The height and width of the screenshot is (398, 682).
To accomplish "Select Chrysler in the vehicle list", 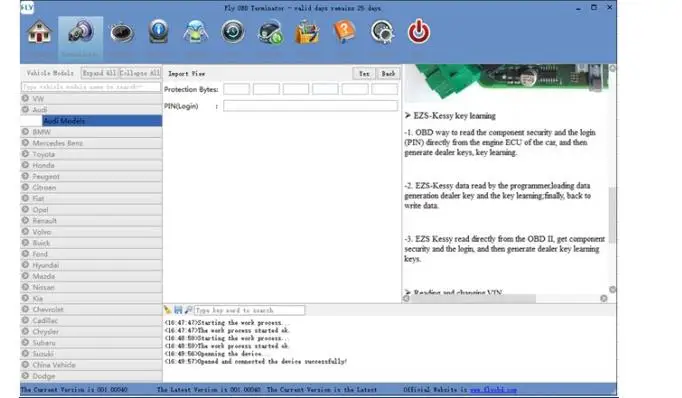I will click(91, 331).
